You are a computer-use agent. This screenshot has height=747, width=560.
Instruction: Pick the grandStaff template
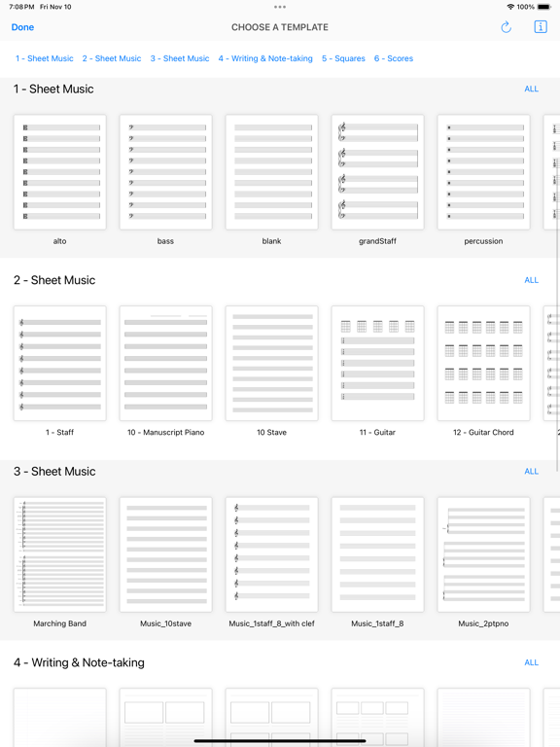pyautogui.click(x=377, y=172)
